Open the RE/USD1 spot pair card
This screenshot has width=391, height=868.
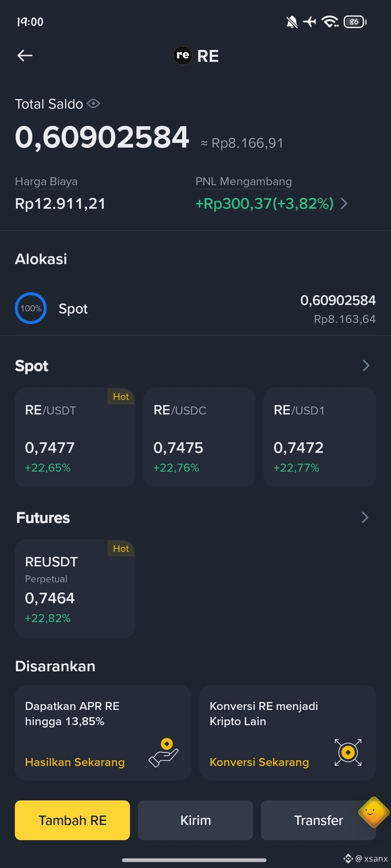click(x=320, y=437)
